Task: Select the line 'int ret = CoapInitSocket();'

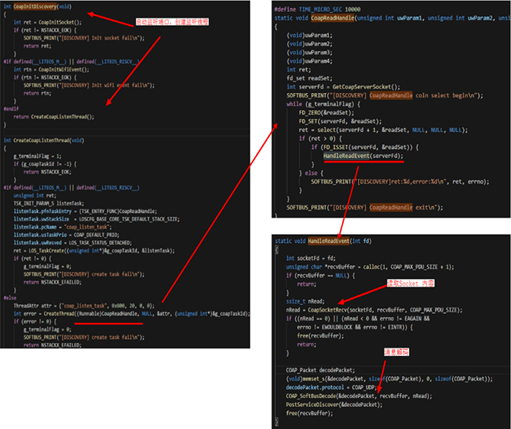Action: (x=47, y=22)
